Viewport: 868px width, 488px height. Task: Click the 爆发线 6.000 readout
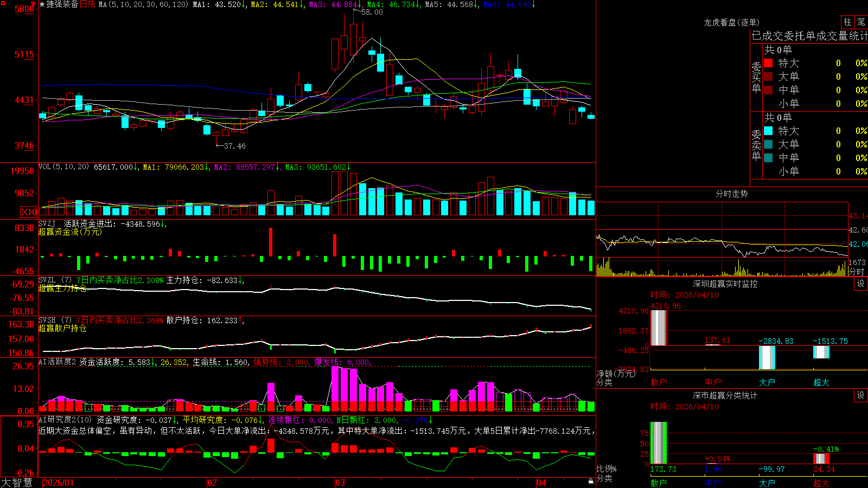click(x=342, y=362)
